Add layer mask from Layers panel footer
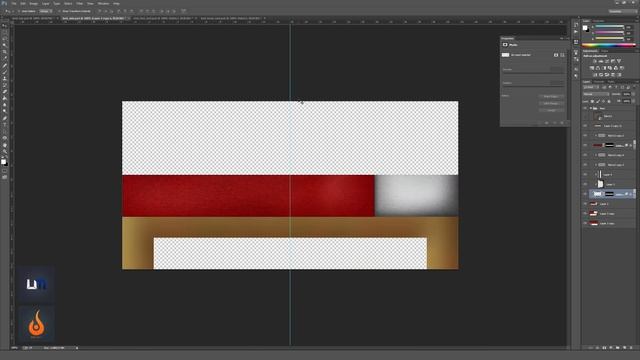 pyautogui.click(x=604, y=348)
